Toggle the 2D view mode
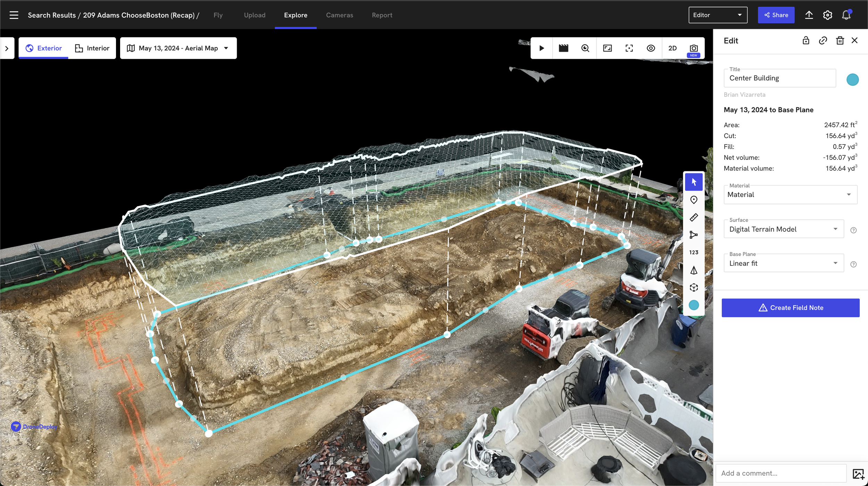Viewport: 868px width, 486px height. tap(672, 48)
